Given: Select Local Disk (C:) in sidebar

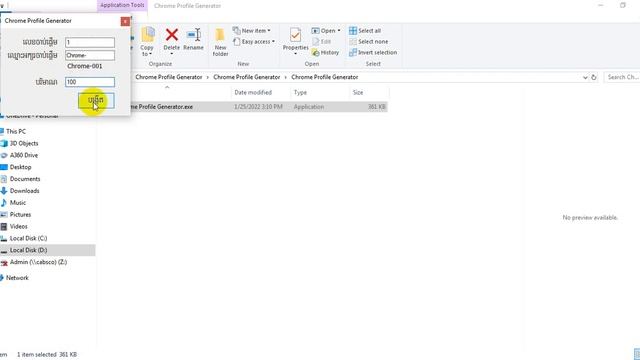Looking at the screenshot, I should tap(28, 238).
